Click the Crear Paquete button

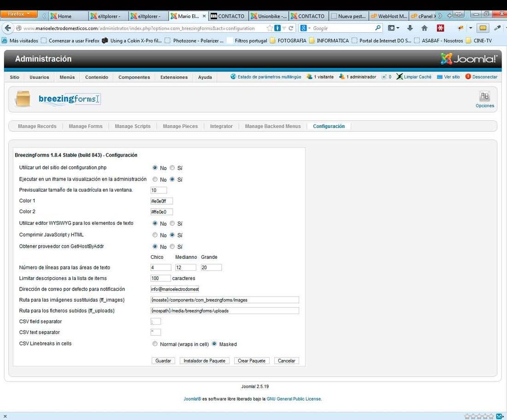click(x=252, y=361)
